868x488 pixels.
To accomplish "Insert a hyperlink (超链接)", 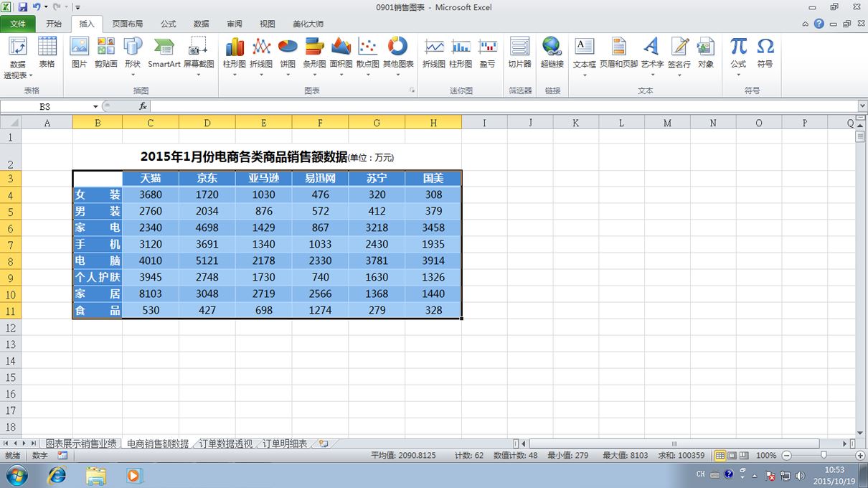I will pyautogui.click(x=552, y=54).
